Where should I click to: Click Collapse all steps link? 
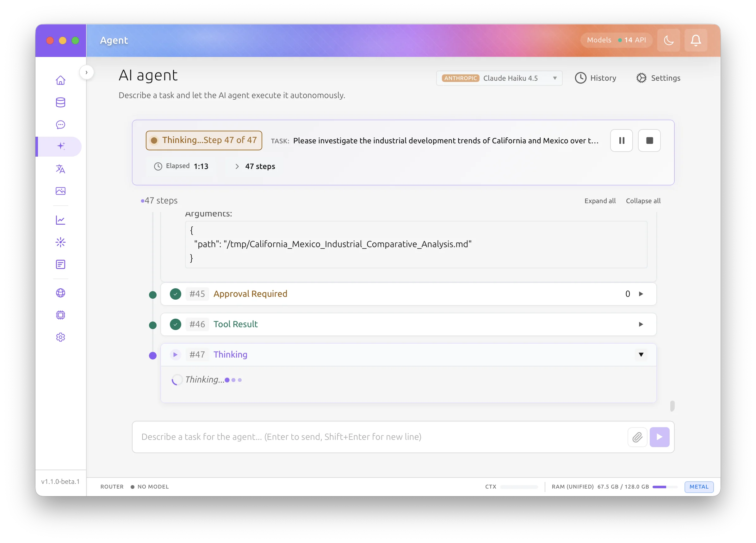pyautogui.click(x=643, y=201)
